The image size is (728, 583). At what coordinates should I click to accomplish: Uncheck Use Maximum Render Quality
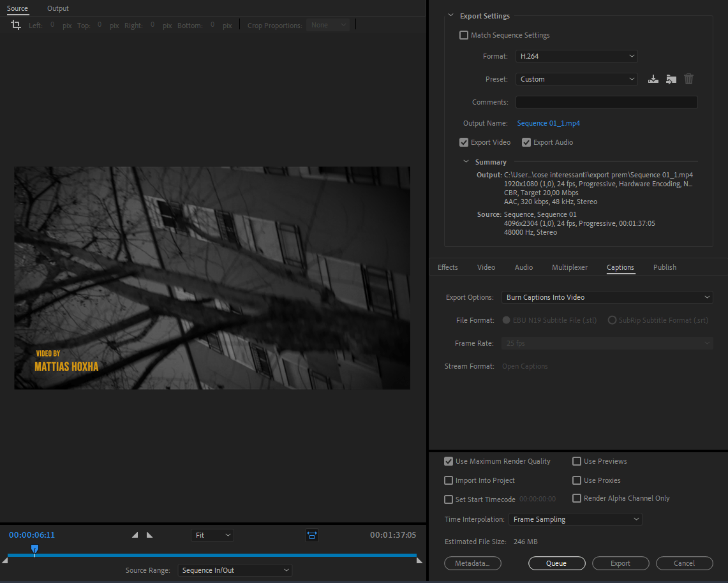[x=449, y=461]
